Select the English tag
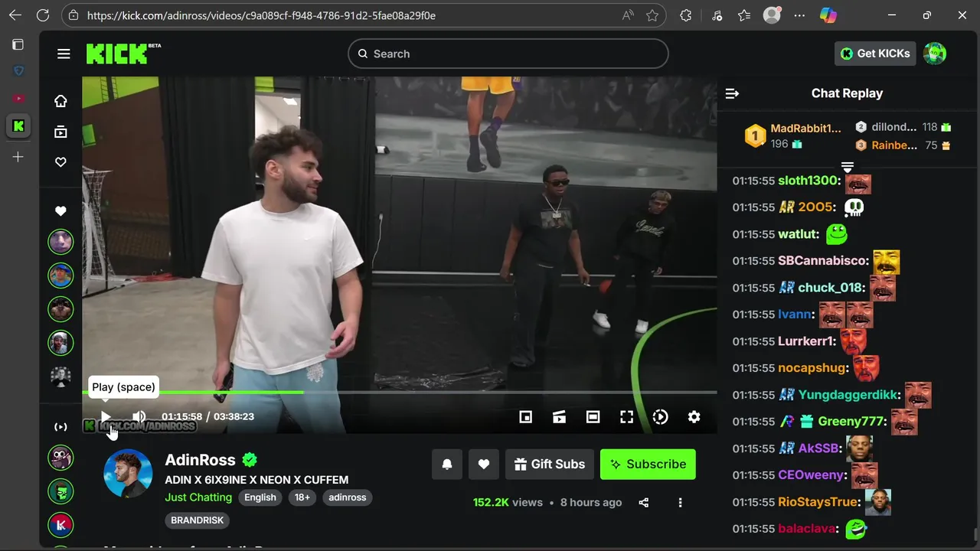 coord(260,497)
